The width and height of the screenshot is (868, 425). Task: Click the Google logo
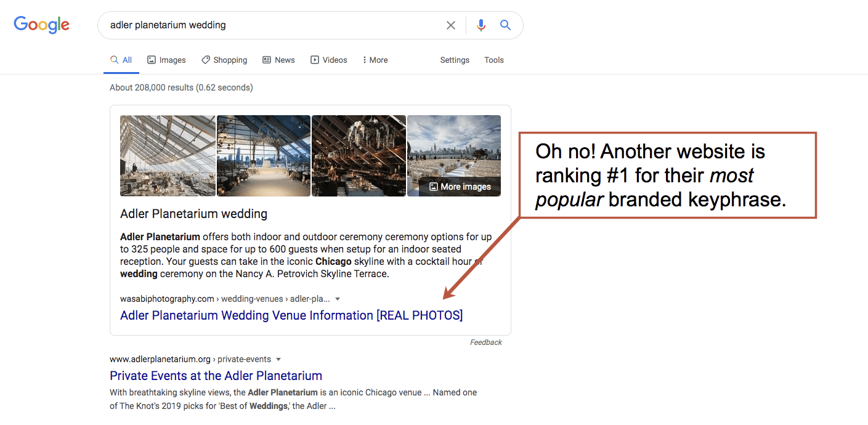click(x=41, y=25)
